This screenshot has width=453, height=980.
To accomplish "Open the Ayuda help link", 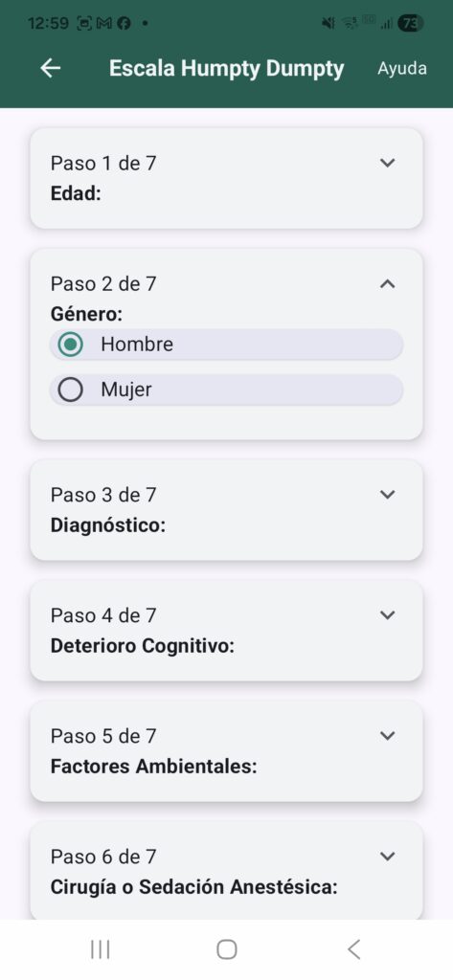I will coord(401,68).
